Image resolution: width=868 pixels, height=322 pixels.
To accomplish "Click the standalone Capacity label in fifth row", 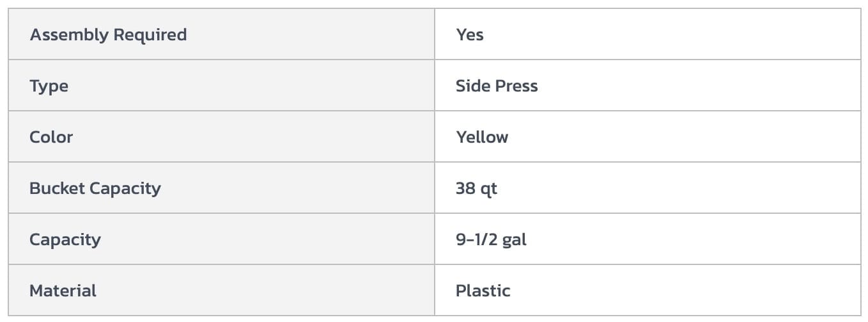I will pyautogui.click(x=65, y=239).
